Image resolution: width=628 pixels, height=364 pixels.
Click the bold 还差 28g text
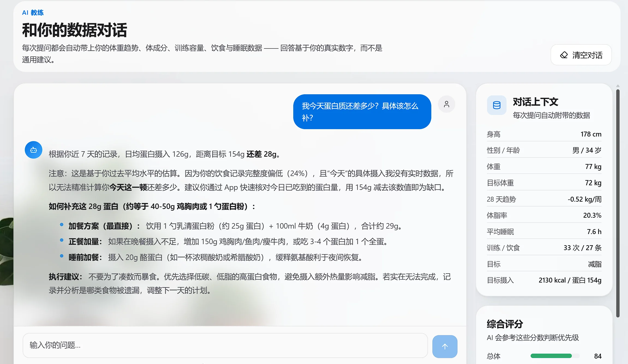tap(263, 154)
